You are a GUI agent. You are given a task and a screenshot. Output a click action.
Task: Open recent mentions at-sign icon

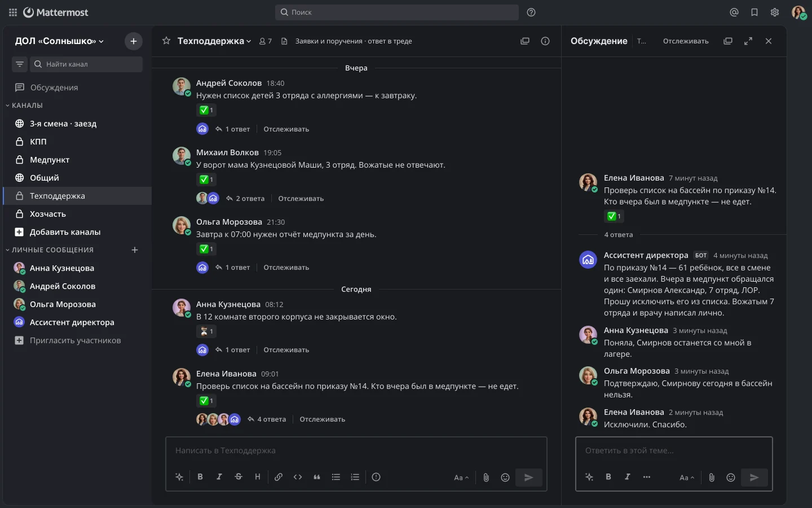pyautogui.click(x=734, y=12)
